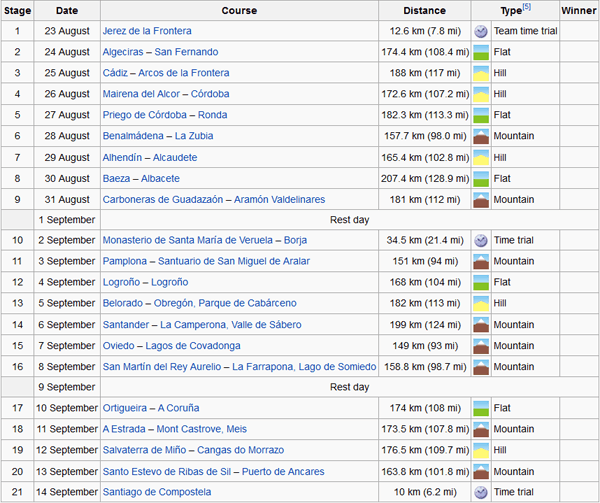Click the Course column header

239,11
